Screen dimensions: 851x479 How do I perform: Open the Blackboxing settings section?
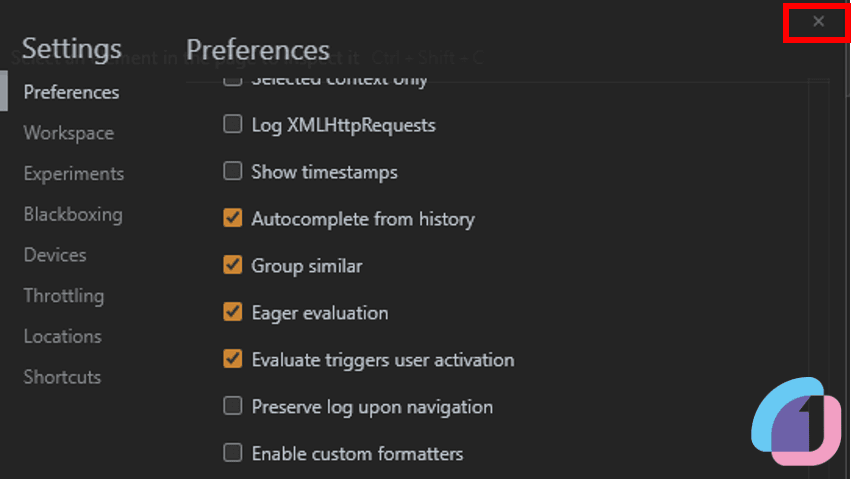(73, 214)
